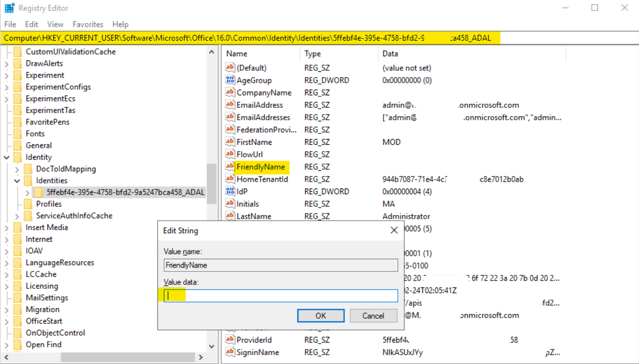The width and height of the screenshot is (639, 364).
Task: Select the ExperimentConfigs key
Action: [58, 87]
